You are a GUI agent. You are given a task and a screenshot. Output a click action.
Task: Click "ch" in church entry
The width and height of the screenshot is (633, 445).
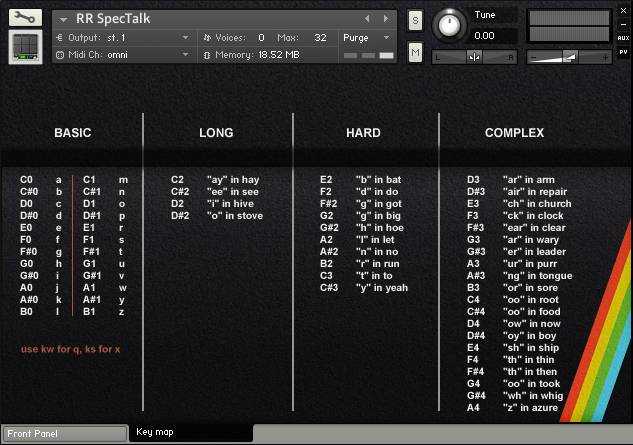pos(537,204)
